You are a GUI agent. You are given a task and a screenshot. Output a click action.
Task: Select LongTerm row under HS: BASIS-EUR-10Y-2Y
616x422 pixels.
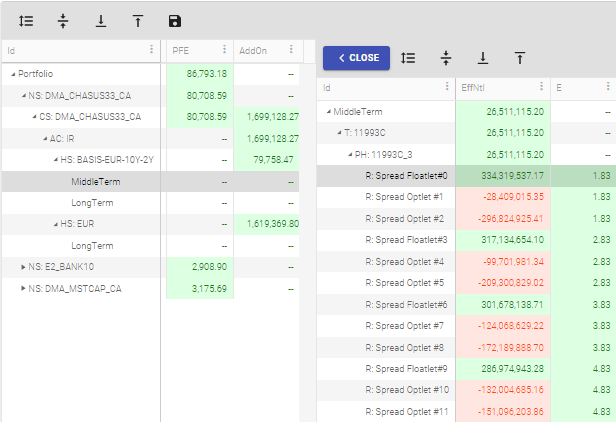[150, 203]
